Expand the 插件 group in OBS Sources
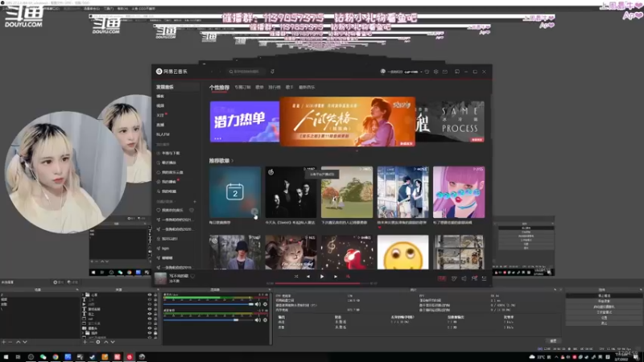The height and width of the screenshot is (362, 644). tap(84, 333)
